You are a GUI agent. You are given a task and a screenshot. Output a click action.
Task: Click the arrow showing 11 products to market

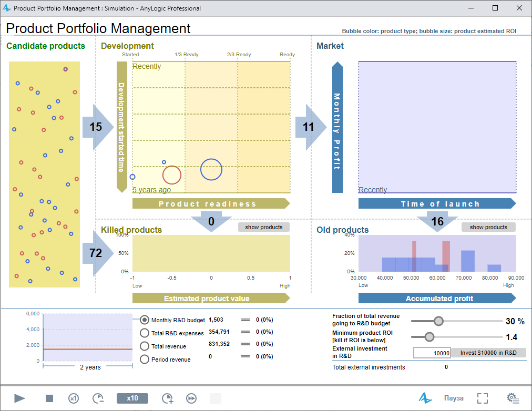point(311,127)
